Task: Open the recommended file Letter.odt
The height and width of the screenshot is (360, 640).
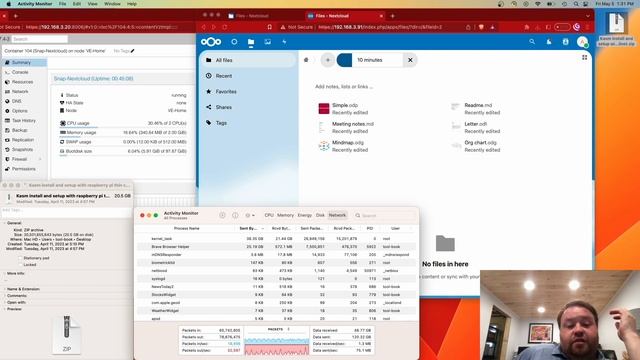Action: click(476, 127)
